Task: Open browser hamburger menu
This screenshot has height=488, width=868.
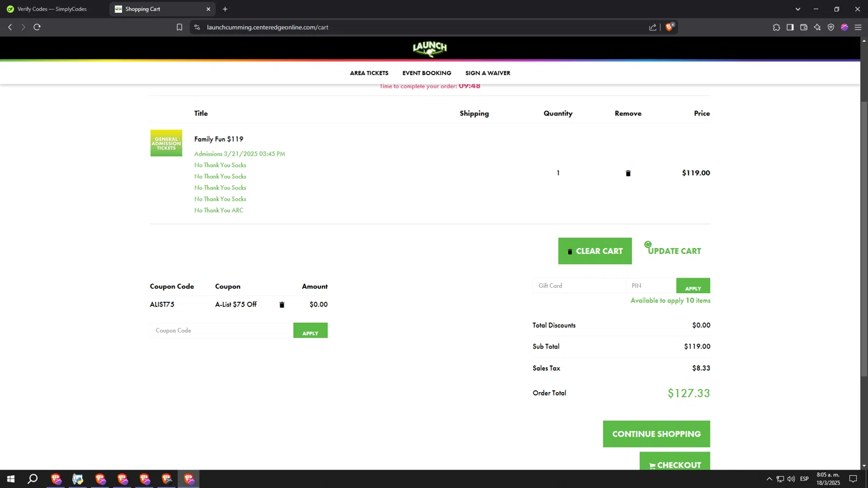Action: (x=858, y=27)
